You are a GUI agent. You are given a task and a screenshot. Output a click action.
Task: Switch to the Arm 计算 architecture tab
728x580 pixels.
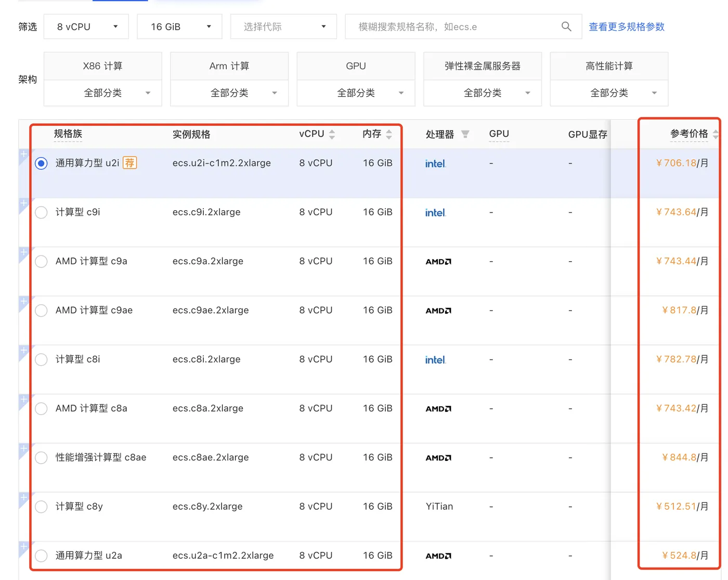(229, 66)
